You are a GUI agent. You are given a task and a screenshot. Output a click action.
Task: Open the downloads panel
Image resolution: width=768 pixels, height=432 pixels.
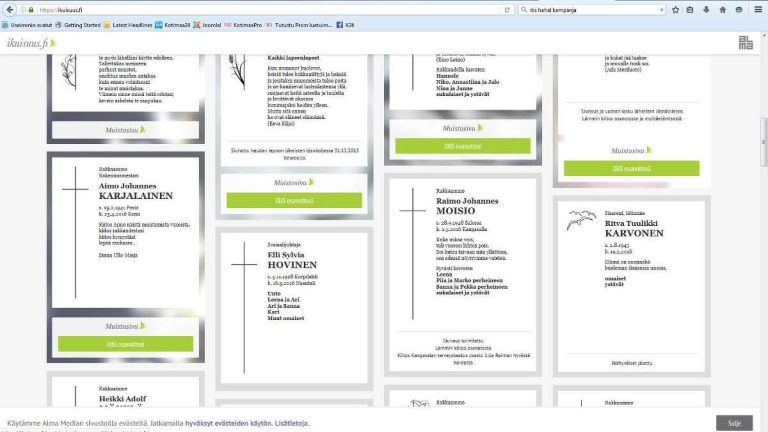706,10
